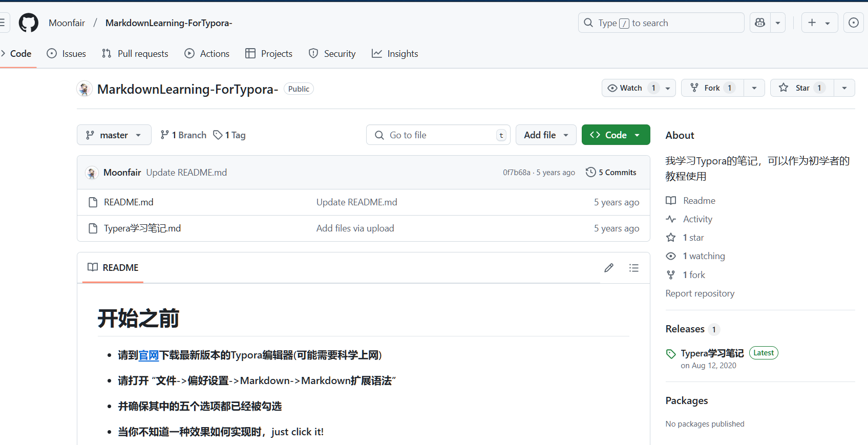View the 1 Tag link

point(229,135)
